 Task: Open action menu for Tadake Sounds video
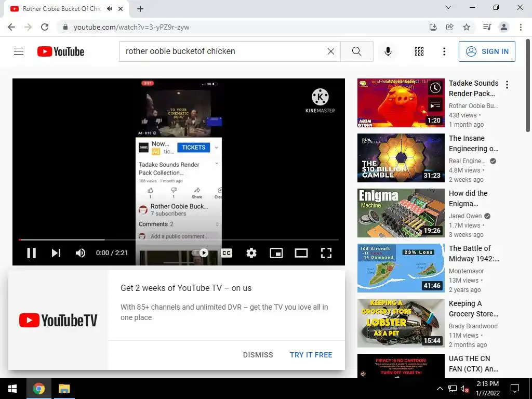tap(507, 85)
